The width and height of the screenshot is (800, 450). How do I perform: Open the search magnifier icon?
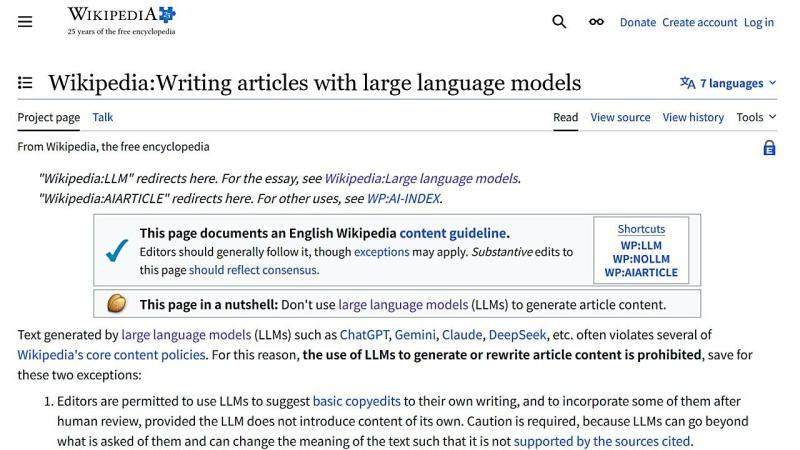[559, 22]
